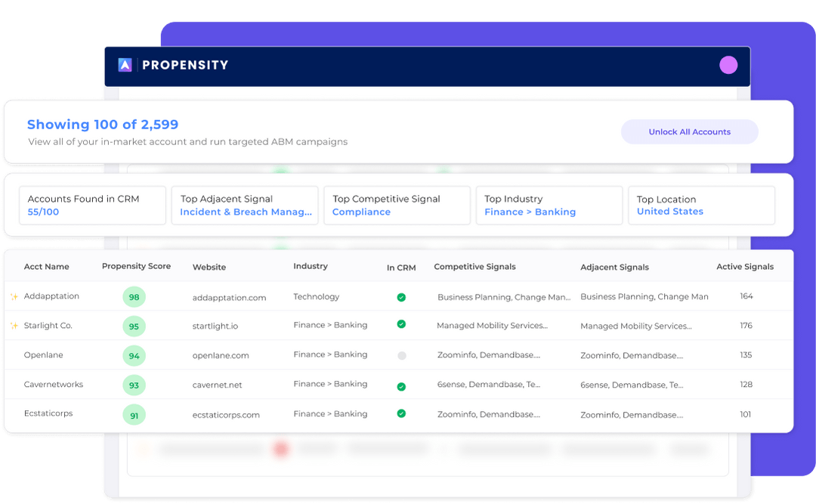Image resolution: width=816 pixels, height=504 pixels.
Task: Click the Propensity logo icon
Action: click(x=125, y=65)
